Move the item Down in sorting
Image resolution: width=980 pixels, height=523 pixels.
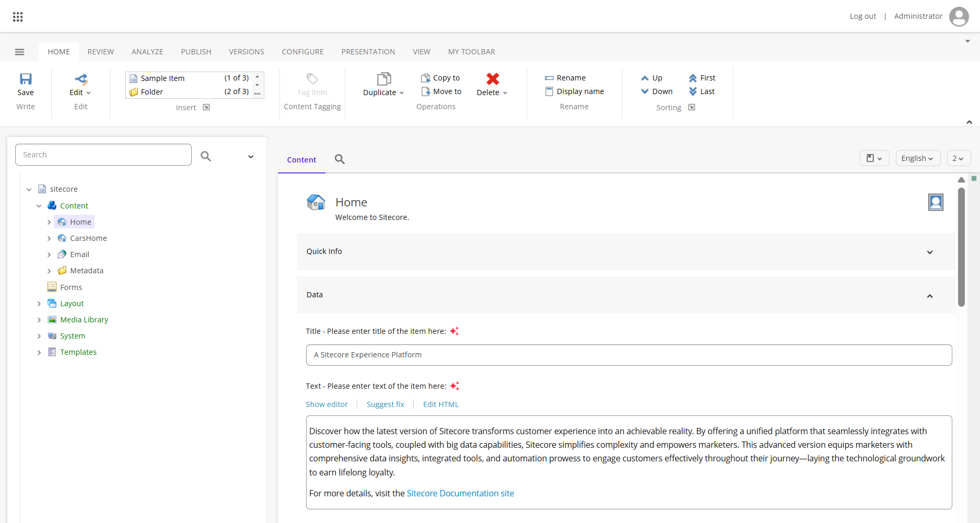[x=657, y=91]
